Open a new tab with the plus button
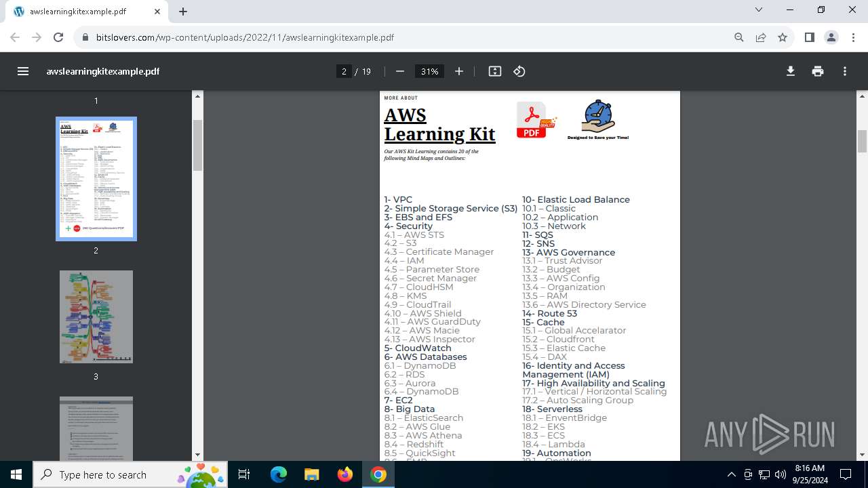Image resolution: width=868 pixels, height=488 pixels. tap(183, 12)
